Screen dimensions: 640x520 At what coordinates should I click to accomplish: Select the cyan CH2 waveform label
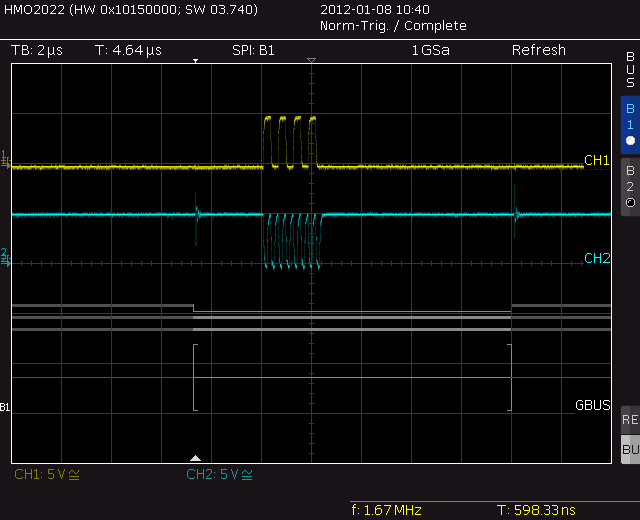597,258
